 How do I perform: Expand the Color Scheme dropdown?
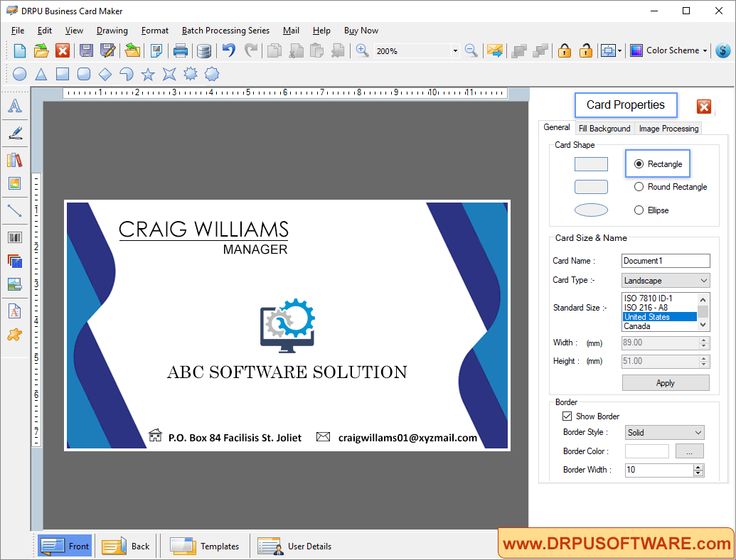(x=705, y=50)
